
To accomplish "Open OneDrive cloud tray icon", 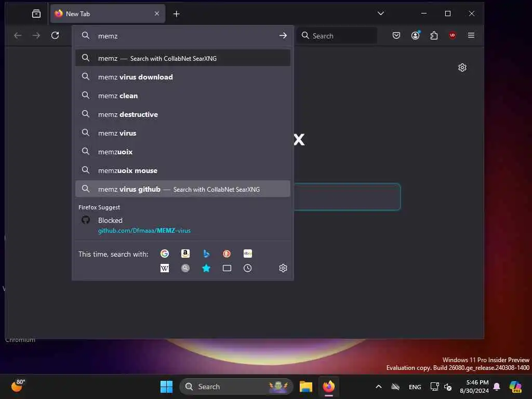I will (395, 387).
